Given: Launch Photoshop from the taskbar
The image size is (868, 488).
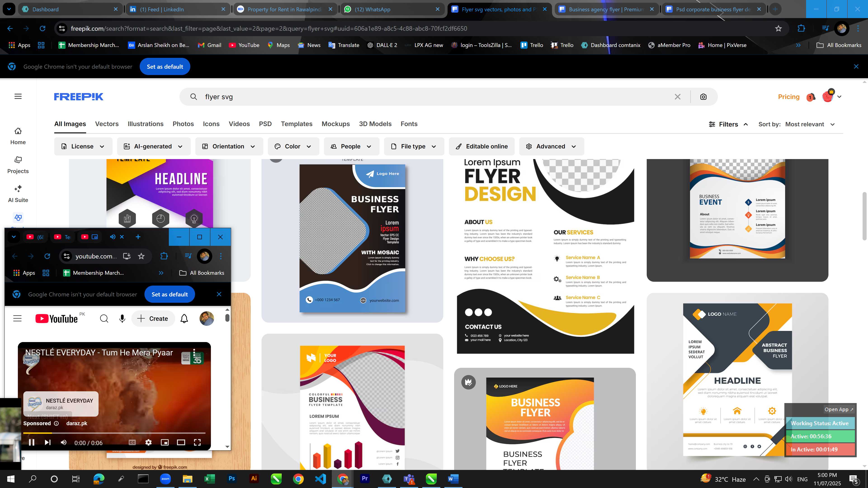Looking at the screenshot, I should click(x=231, y=479).
